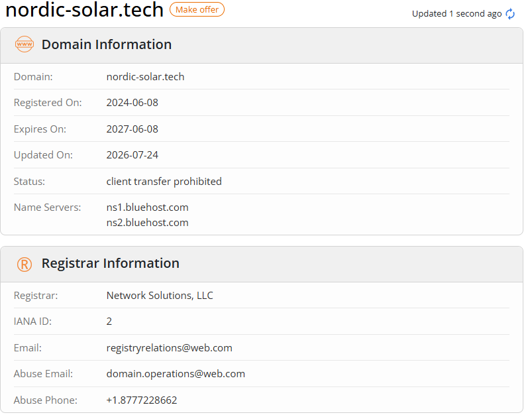
Task: Click the 'Name Servers:' label
Action: coord(48,207)
